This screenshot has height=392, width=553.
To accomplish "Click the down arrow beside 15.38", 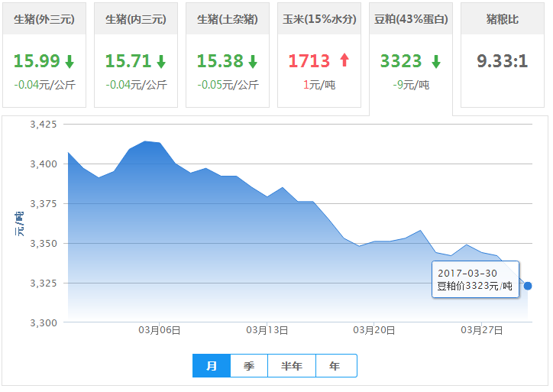I will click(253, 61).
